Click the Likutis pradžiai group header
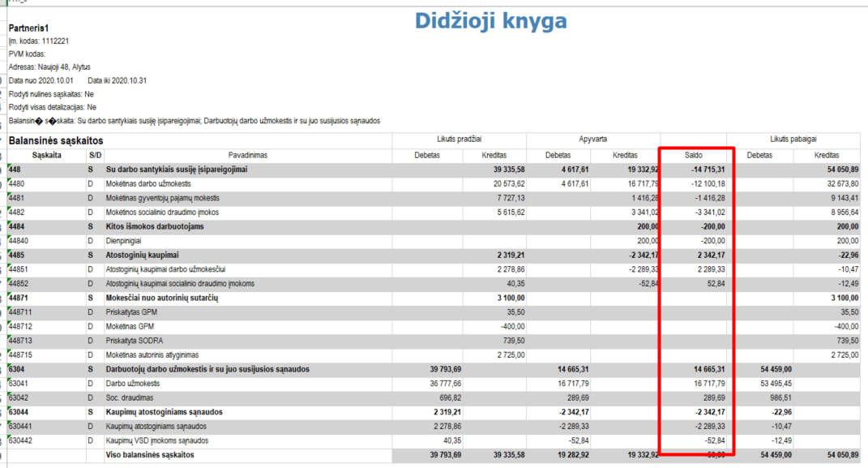This screenshot has height=468, width=868. coord(460,140)
